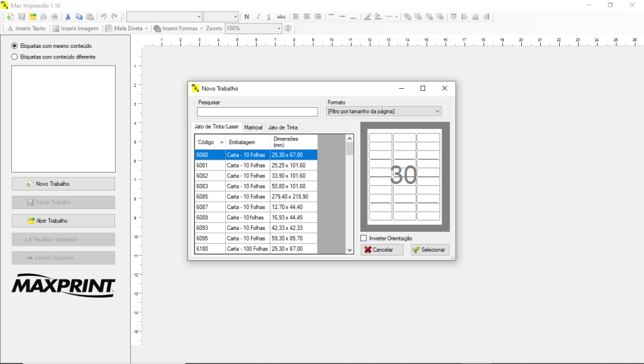Select the Cut tool icon
Image resolution: width=644 pixels, height=364 pixels.
[x=67, y=16]
